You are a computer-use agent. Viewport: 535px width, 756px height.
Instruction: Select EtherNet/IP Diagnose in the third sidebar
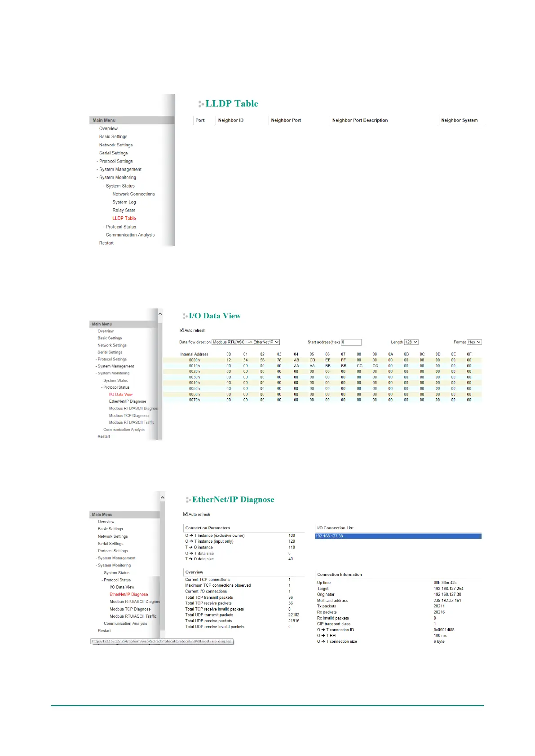[129, 594]
